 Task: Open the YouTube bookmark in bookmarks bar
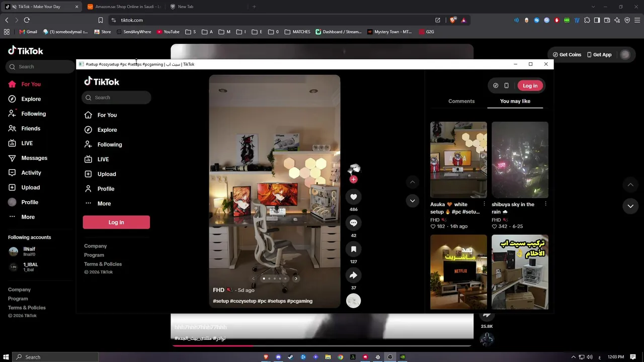tap(168, 32)
